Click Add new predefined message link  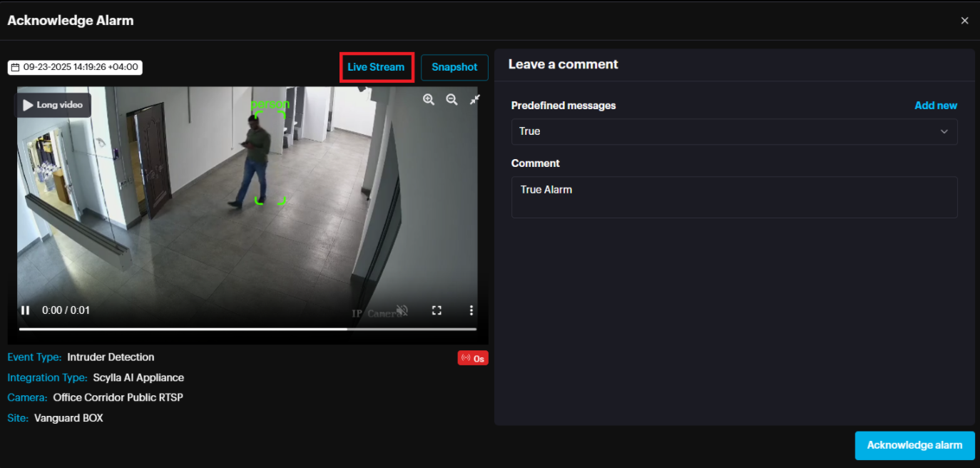[x=935, y=106]
